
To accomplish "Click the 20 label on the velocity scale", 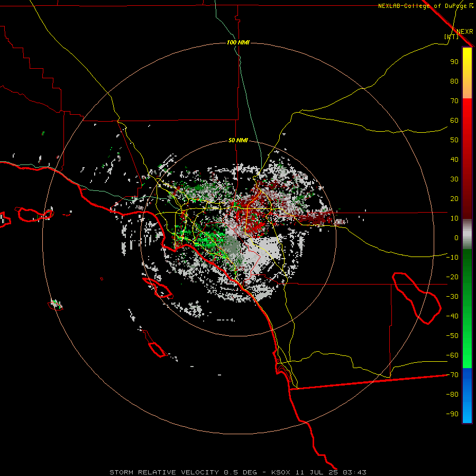I will pyautogui.click(x=454, y=199).
